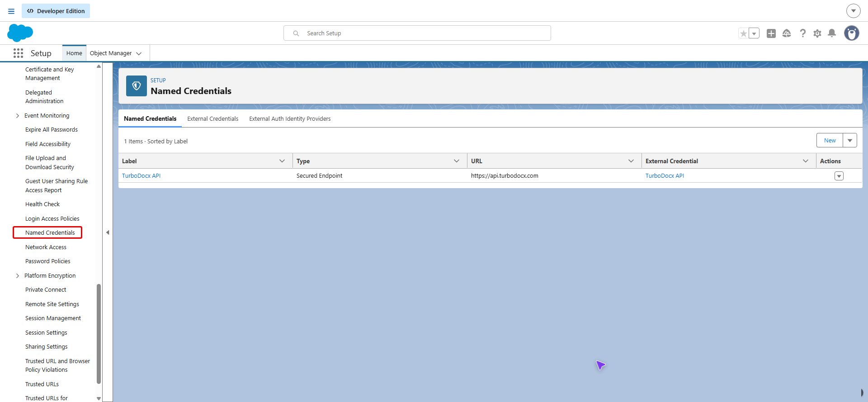Click the Salesforce cloud logo
Viewport: 868px width, 402px height.
20,33
